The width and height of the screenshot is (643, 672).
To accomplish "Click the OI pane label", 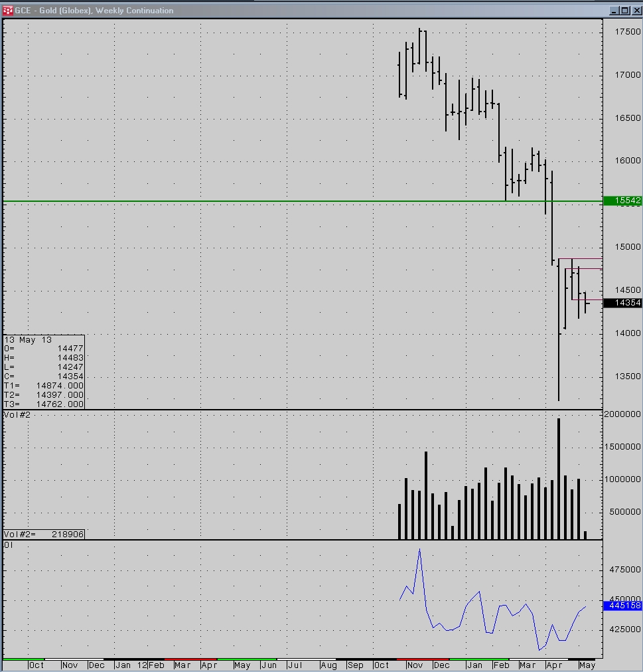I will click(x=9, y=545).
